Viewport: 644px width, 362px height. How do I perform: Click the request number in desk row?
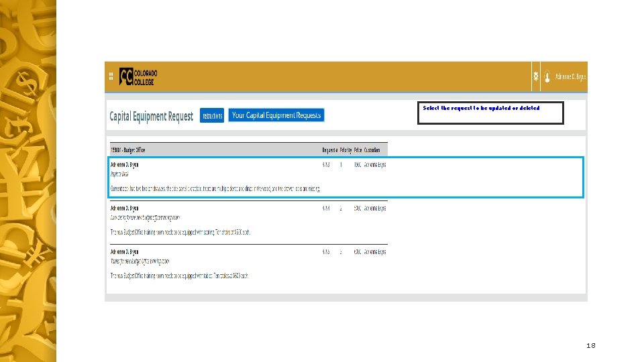click(x=326, y=165)
